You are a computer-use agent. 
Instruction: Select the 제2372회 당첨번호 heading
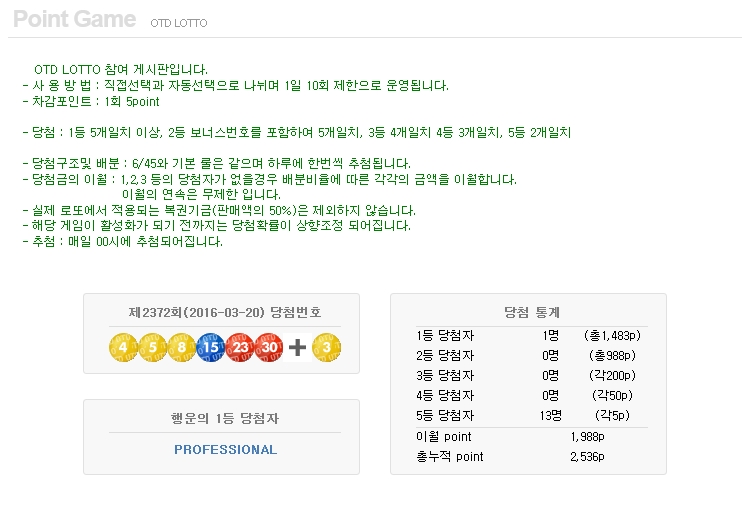[225, 312]
